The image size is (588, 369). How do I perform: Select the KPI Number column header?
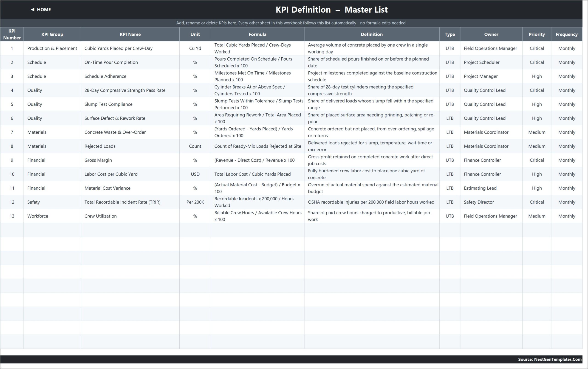(x=12, y=34)
